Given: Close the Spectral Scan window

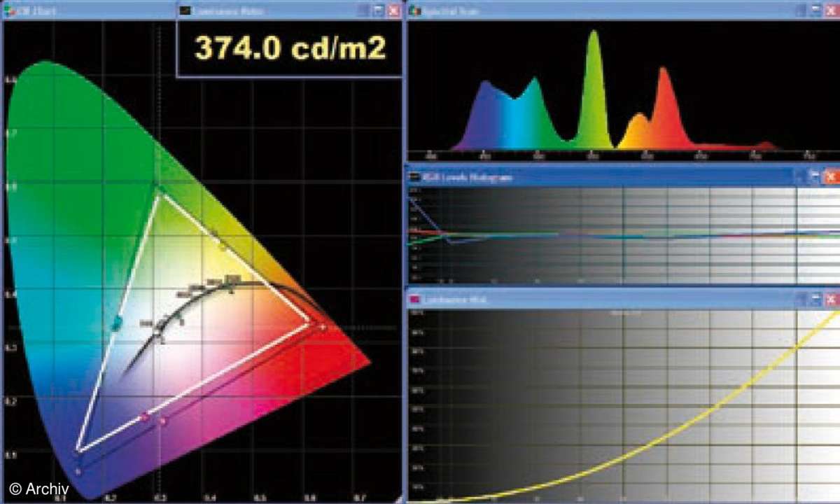Looking at the screenshot, I should tap(832, 11).
